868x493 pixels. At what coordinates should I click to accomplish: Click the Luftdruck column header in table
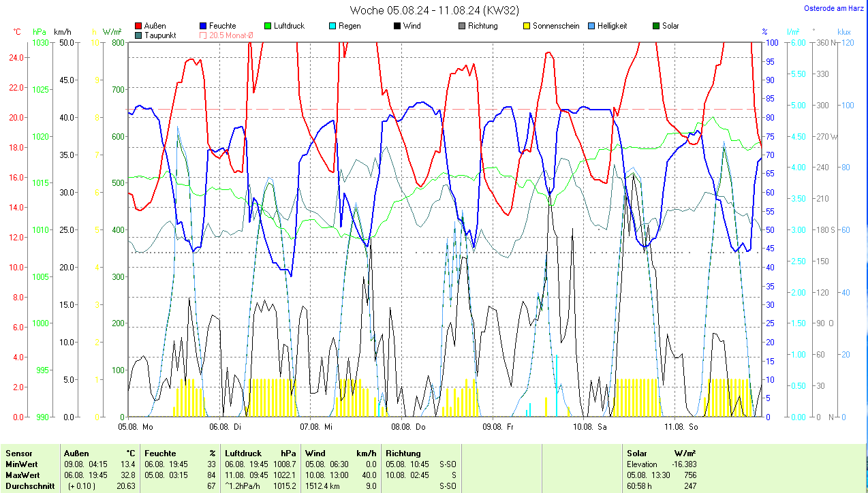244,453
